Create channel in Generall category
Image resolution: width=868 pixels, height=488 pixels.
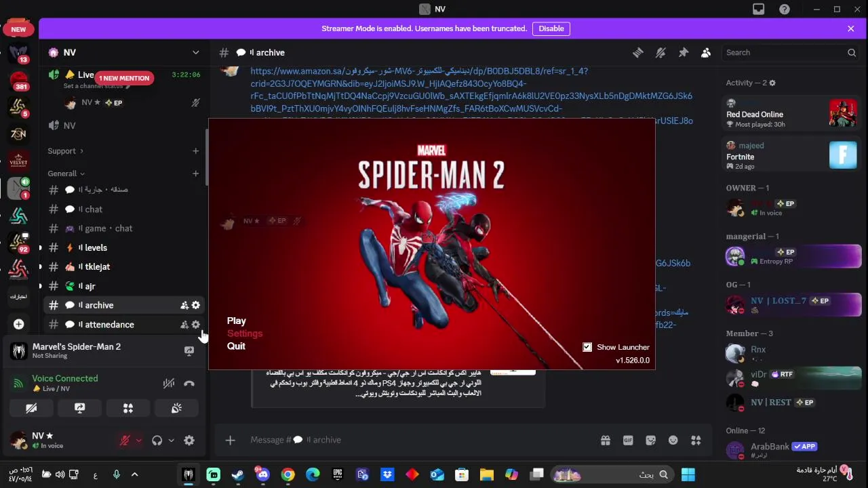click(x=196, y=174)
